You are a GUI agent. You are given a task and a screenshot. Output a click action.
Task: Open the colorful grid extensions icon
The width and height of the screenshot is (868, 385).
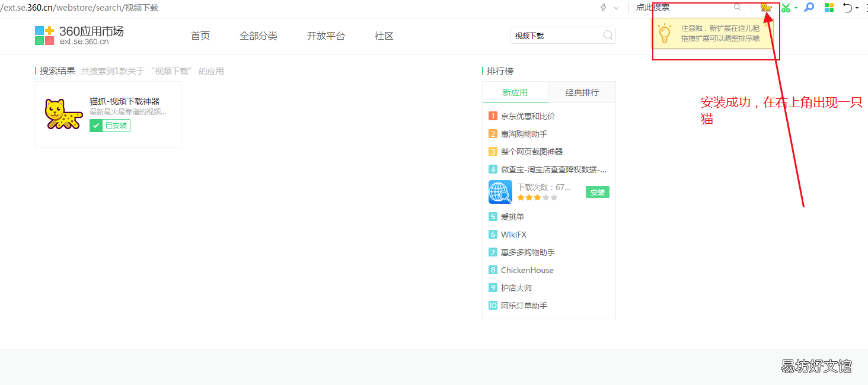tap(829, 8)
